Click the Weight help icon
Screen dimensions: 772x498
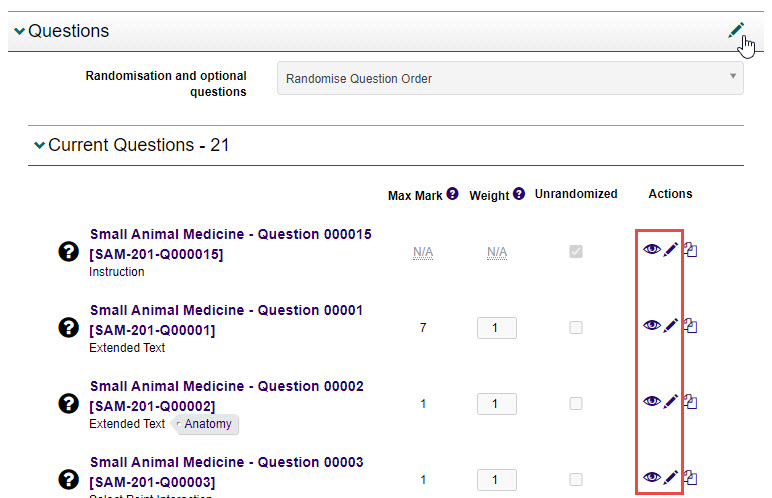coord(519,194)
